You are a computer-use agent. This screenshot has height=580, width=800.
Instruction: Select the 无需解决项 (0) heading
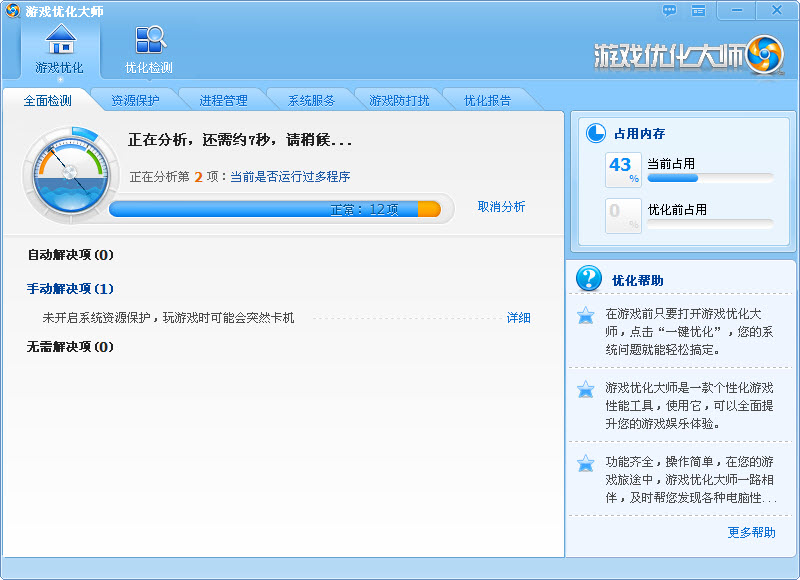70,347
